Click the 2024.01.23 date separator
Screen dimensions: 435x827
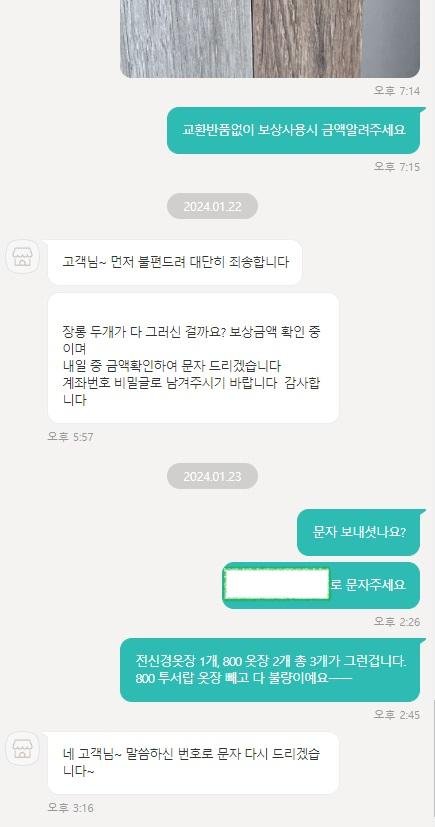(212, 476)
